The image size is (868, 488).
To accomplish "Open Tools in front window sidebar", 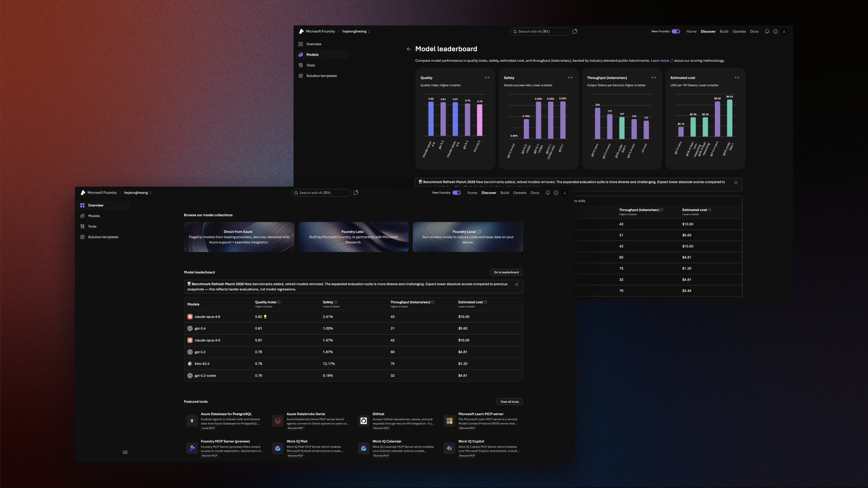I will tap(105, 226).
